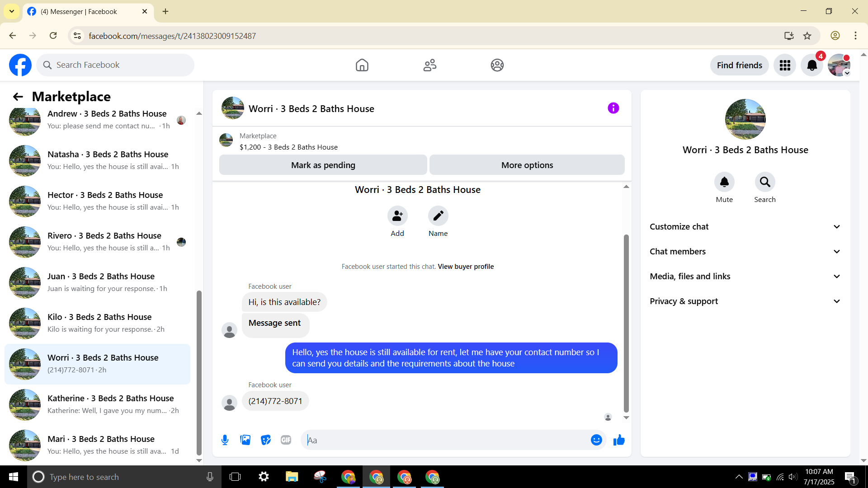
Task: Open the Juan conversation
Action: coord(97,282)
